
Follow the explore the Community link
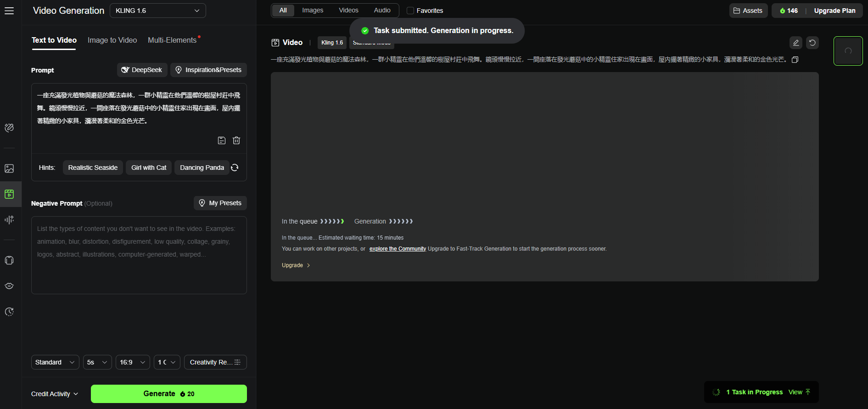coord(398,249)
